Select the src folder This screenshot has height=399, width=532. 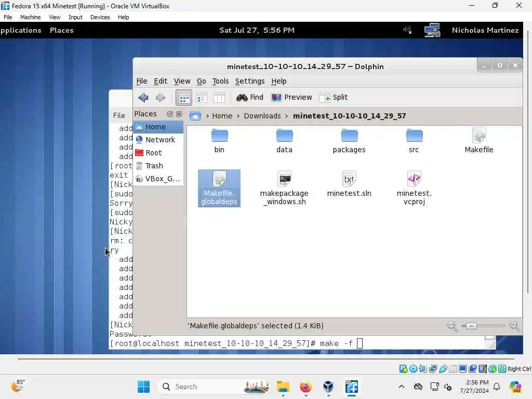[x=414, y=141]
